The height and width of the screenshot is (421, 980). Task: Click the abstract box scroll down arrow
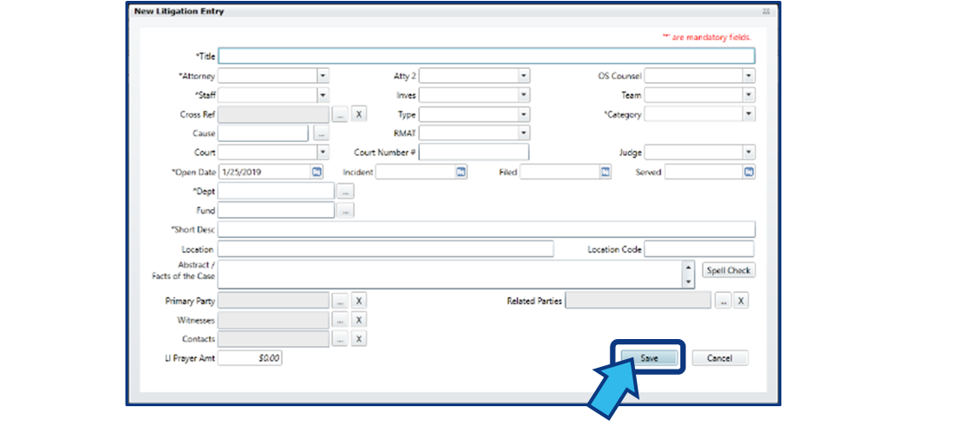click(689, 282)
